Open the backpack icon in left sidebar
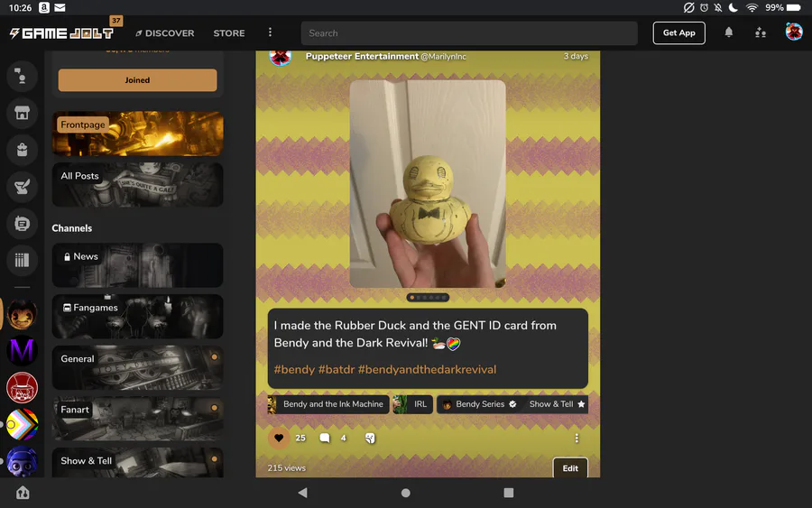812x508 pixels. pos(22,150)
